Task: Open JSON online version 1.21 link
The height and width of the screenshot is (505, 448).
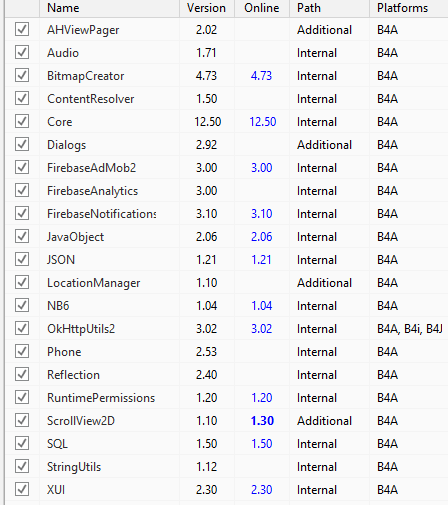Action: (261, 260)
